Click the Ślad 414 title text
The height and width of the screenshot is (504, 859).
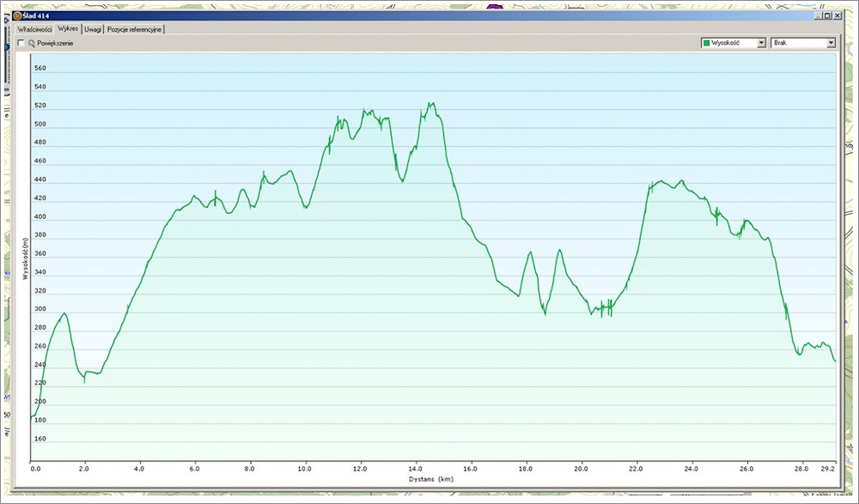coord(36,16)
